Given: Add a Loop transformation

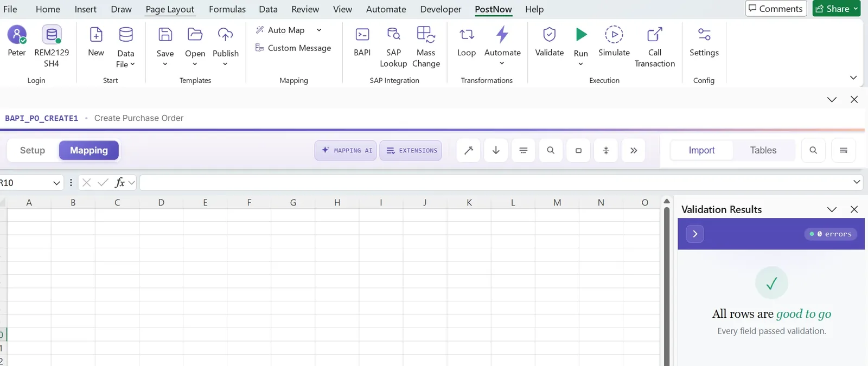Looking at the screenshot, I should (x=466, y=41).
